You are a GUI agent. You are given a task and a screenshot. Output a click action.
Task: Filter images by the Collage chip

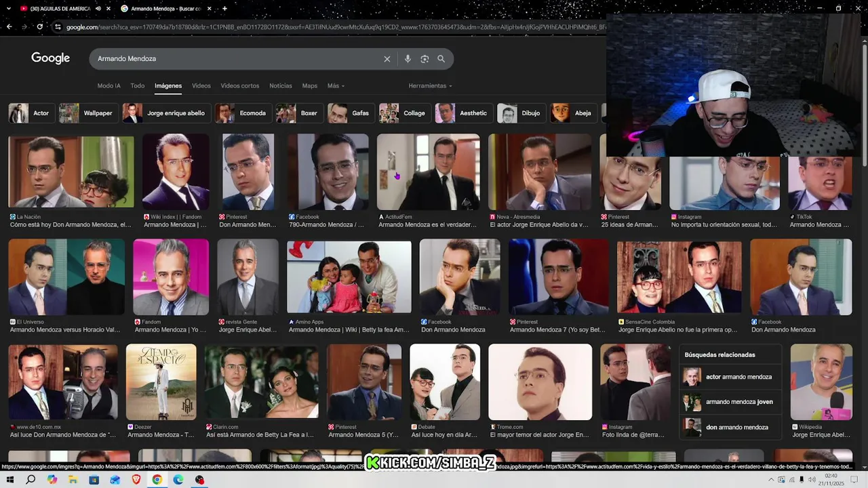404,113
